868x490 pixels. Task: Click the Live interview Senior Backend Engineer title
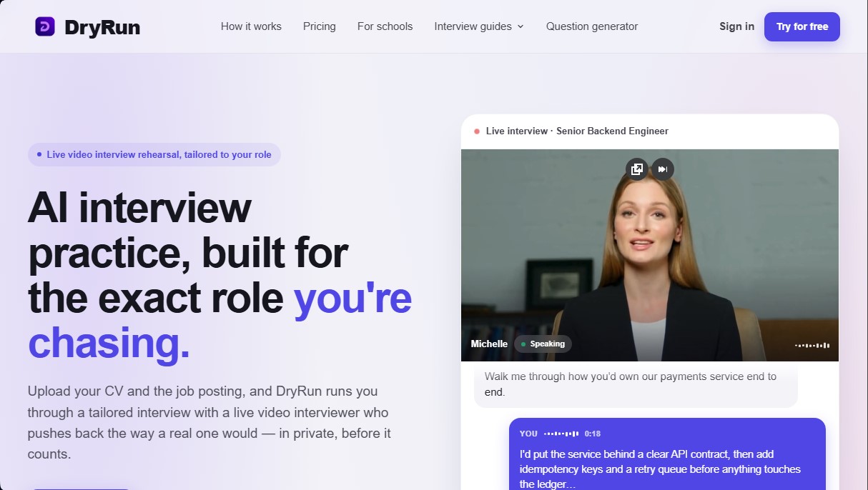click(x=577, y=131)
